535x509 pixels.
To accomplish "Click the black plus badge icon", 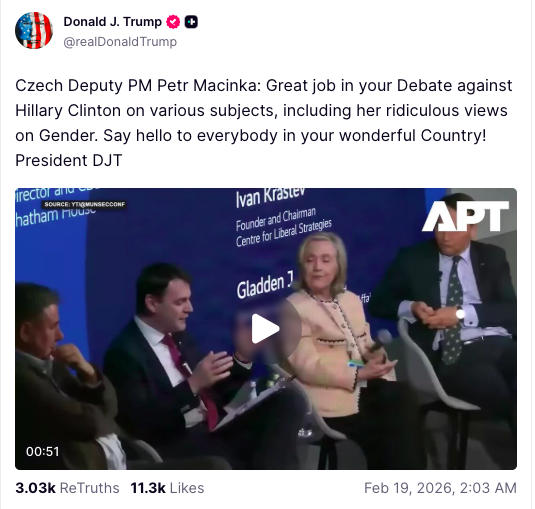I will coord(191,22).
